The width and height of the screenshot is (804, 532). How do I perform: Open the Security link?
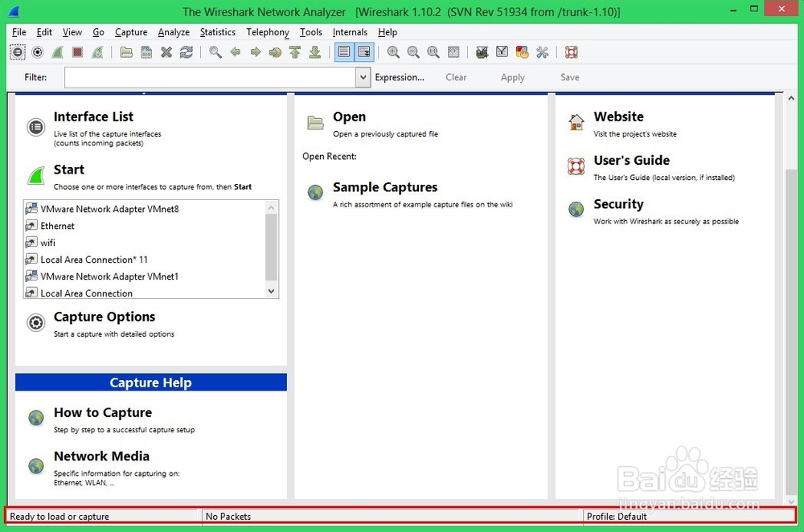pyautogui.click(x=618, y=204)
